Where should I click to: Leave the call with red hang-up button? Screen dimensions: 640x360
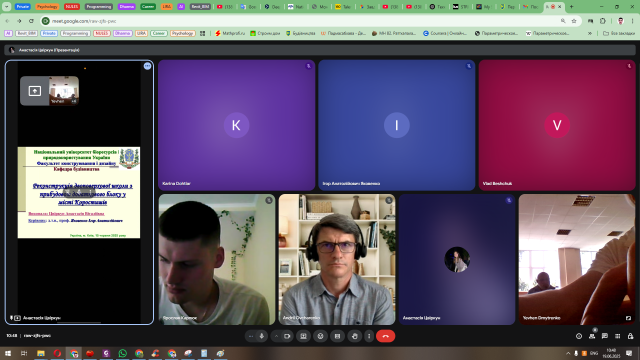[x=385, y=336]
